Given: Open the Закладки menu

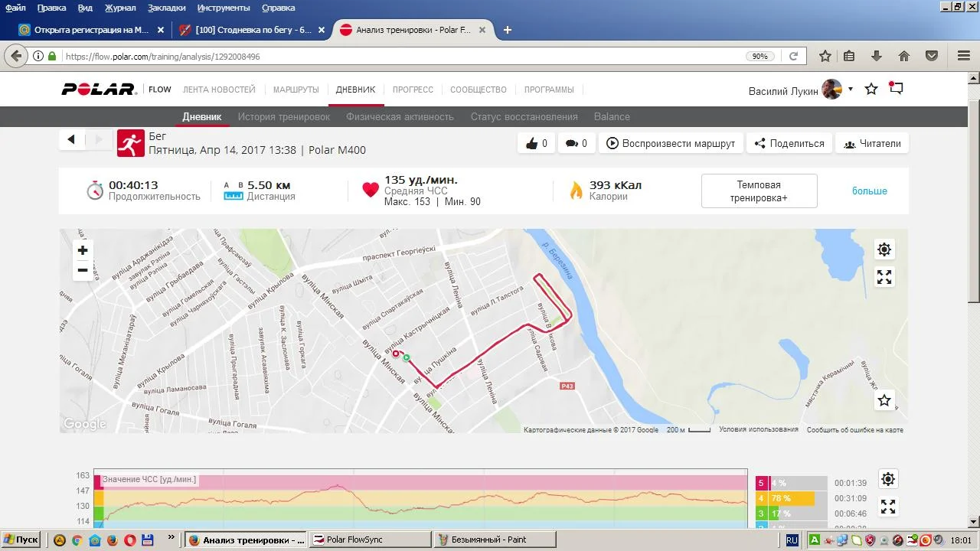Looking at the screenshot, I should click(167, 8).
